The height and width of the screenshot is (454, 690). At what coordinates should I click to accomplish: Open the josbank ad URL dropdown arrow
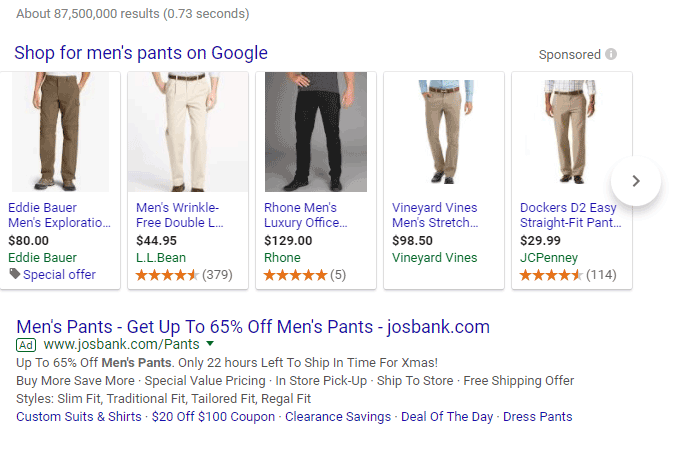click(x=210, y=343)
